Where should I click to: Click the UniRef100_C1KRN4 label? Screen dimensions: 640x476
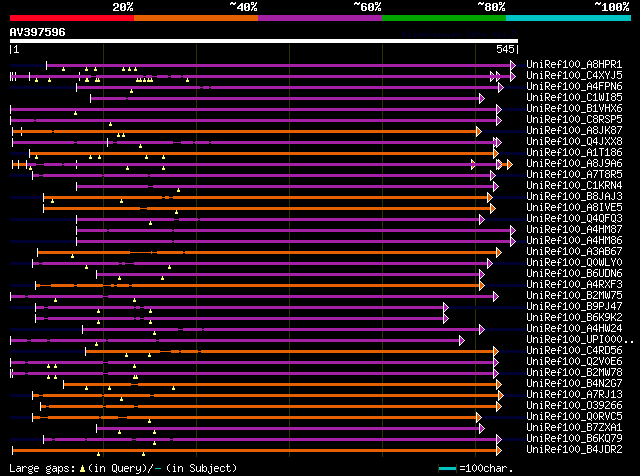tap(574, 186)
